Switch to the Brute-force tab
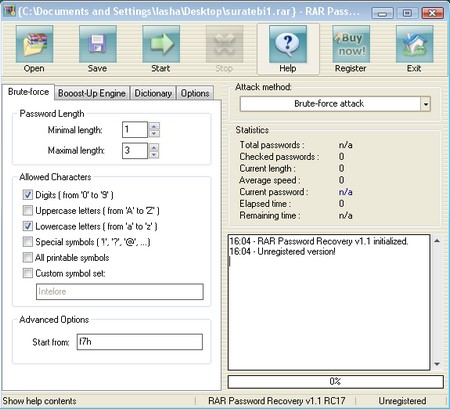The image size is (450, 409). coord(28,92)
